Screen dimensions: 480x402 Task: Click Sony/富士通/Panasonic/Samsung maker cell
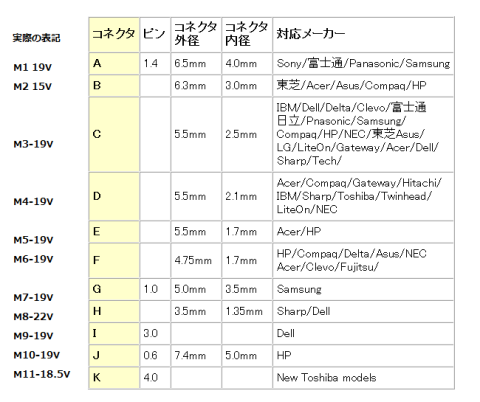pos(363,63)
